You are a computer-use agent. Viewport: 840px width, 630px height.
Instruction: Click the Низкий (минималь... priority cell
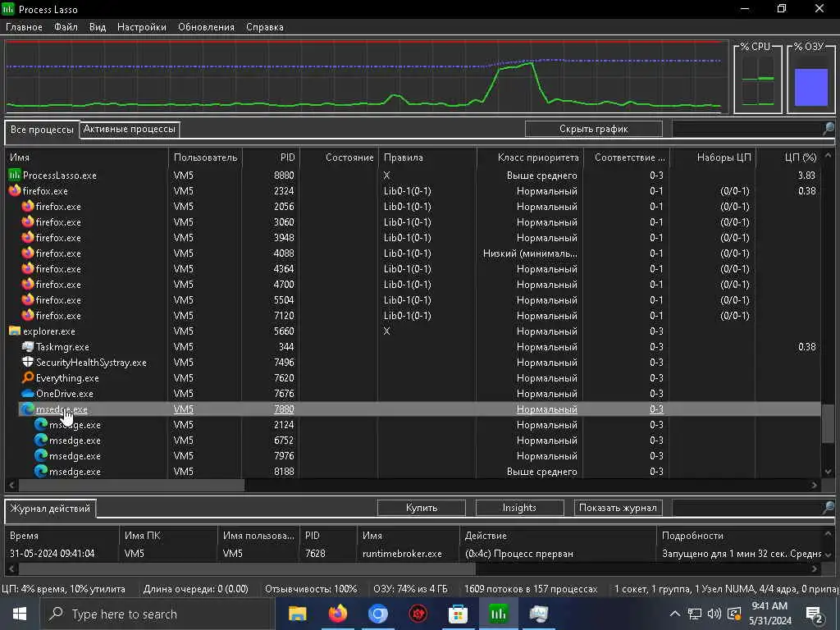(530, 253)
